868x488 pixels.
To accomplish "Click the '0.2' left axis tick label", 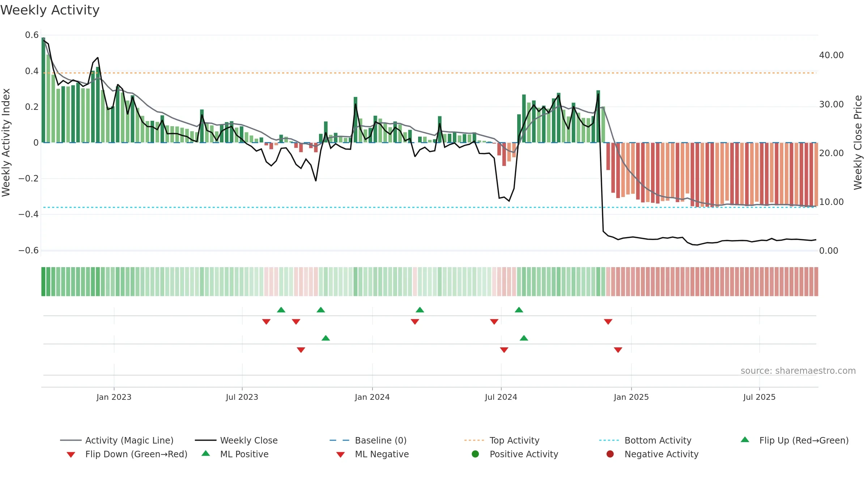I will [x=32, y=107].
